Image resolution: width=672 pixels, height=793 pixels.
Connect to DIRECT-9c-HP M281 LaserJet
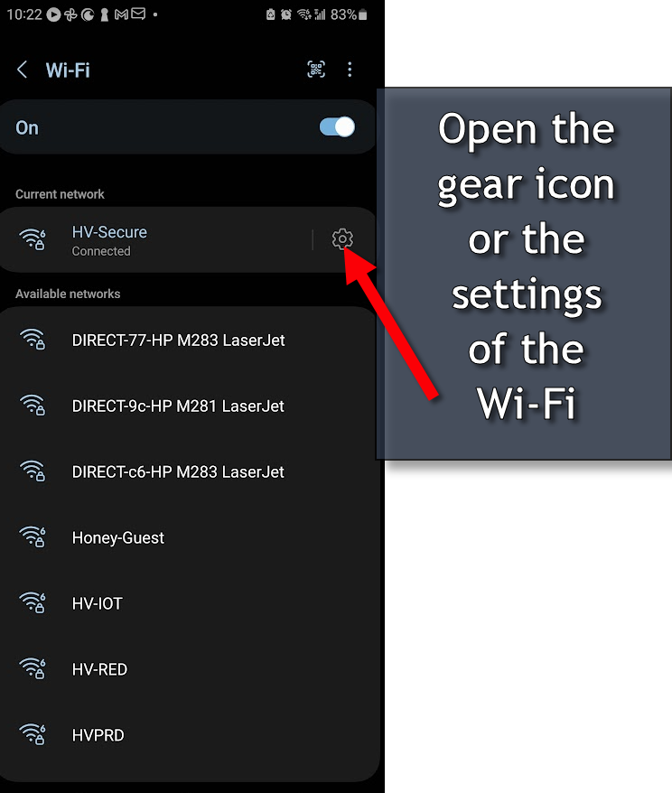point(190,406)
